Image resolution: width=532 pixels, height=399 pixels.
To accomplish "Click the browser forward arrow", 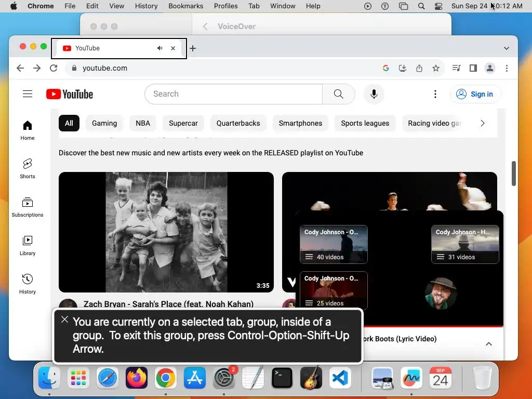I will pos(37,68).
